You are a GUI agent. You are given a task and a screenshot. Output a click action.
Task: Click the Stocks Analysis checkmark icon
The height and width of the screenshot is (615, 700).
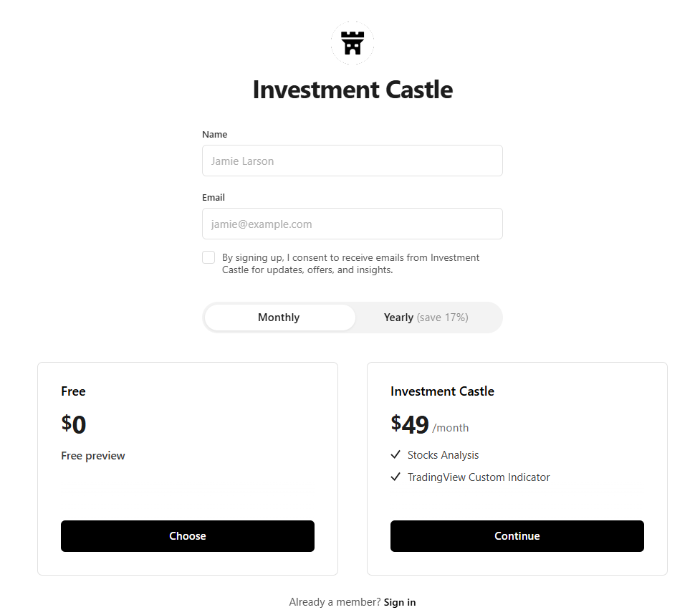(x=395, y=454)
